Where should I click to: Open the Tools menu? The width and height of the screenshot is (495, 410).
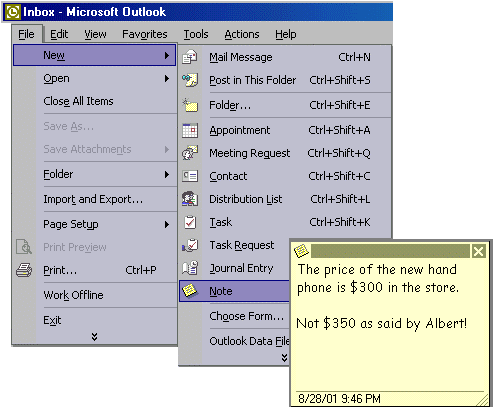[196, 34]
